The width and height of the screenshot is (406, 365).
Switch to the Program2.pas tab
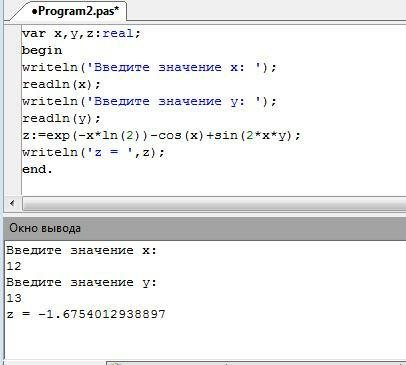pos(74,11)
